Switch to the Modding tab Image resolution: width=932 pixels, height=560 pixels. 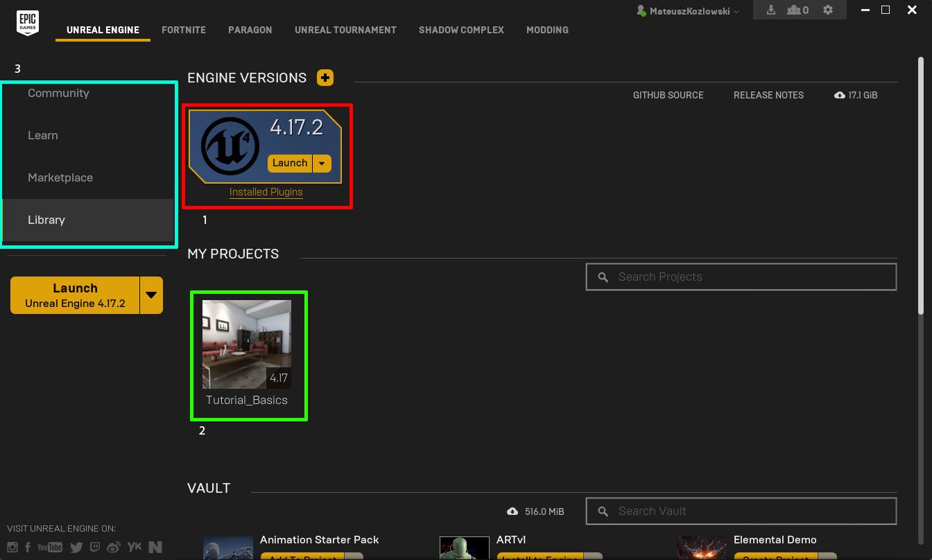547,30
